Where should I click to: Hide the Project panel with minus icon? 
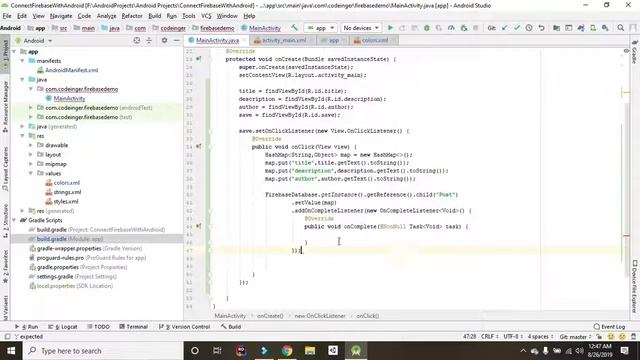176,40
